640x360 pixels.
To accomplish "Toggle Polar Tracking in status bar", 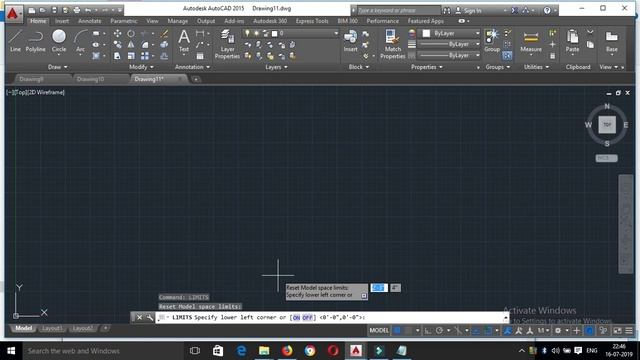I will coord(439,330).
